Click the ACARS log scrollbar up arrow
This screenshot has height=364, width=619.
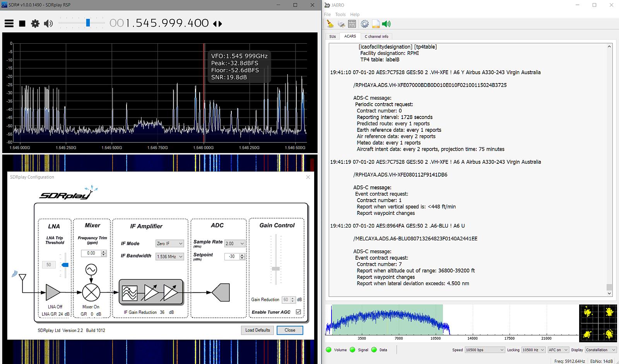[609, 46]
